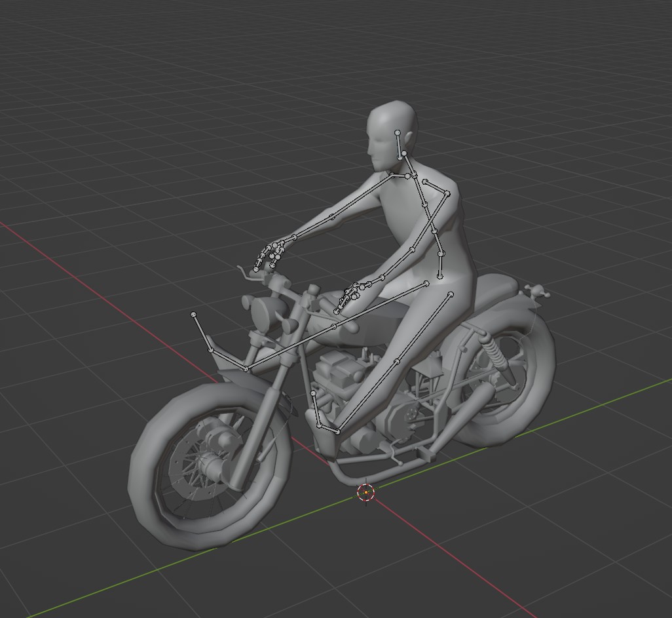Select the bone joint at the rider's foot
The width and height of the screenshot is (672, 618).
[x=337, y=431]
